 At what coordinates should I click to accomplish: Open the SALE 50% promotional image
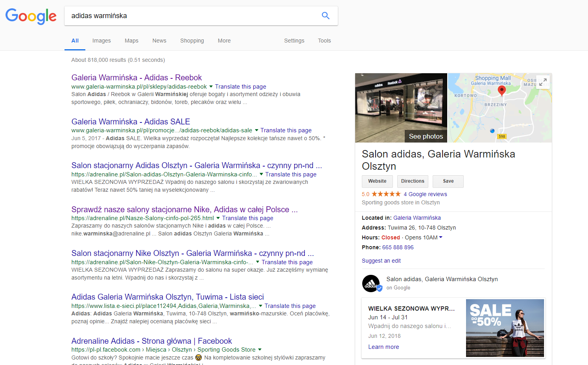coord(505,328)
